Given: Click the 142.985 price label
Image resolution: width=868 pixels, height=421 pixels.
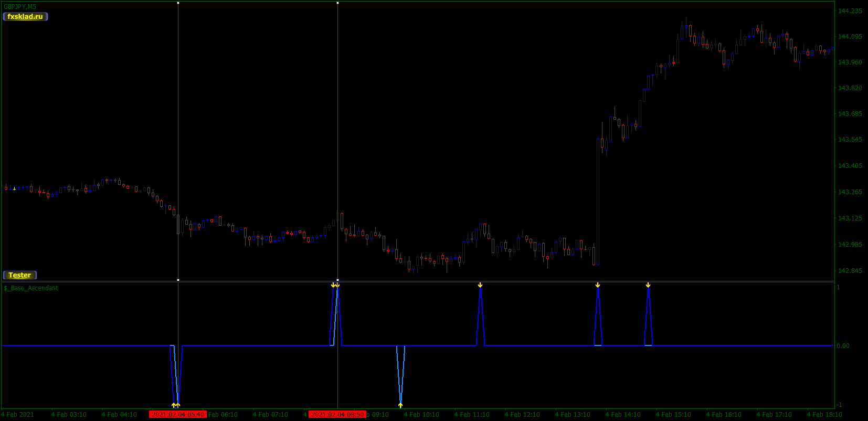Looking at the screenshot, I should 850,245.
